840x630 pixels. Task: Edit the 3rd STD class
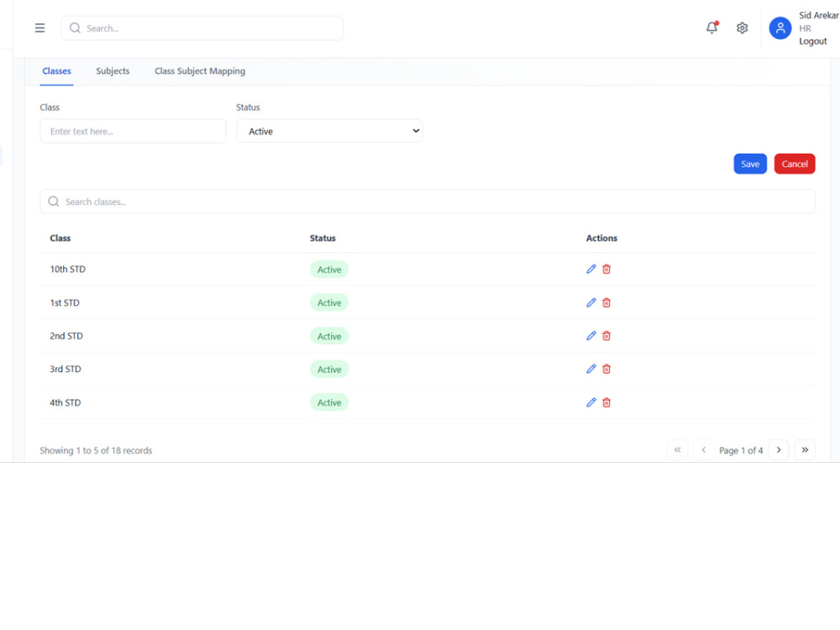click(x=591, y=369)
